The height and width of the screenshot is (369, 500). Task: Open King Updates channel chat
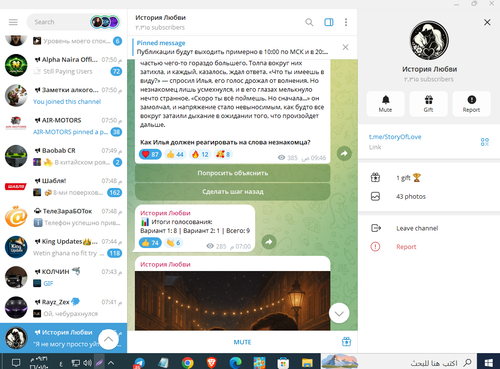63,247
